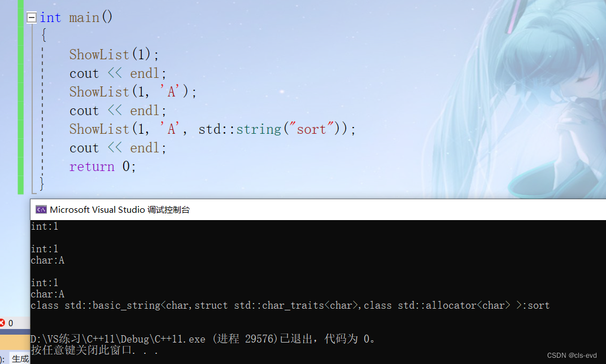Viewport: 606px width, 364px height.
Task: Place cursor on ShowList(1); line
Action: pos(114,54)
